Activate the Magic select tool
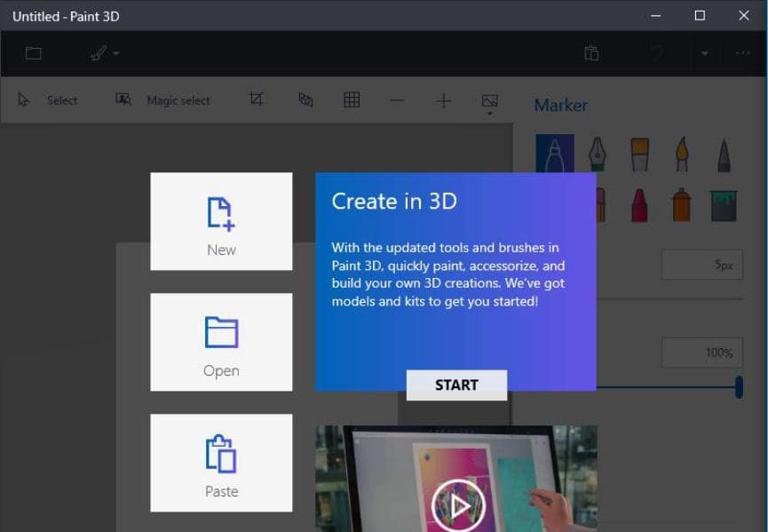Screen dimensions: 768x532 pos(165,99)
